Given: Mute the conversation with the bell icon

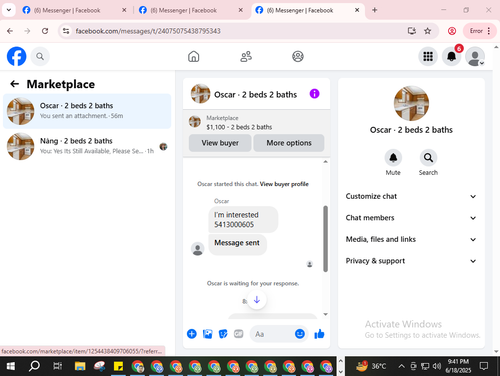Looking at the screenshot, I should click(393, 157).
